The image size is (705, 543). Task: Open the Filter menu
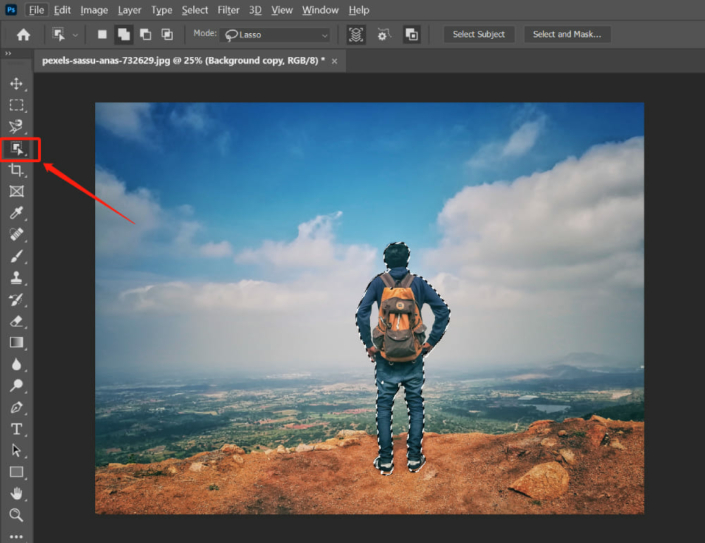[228, 10]
